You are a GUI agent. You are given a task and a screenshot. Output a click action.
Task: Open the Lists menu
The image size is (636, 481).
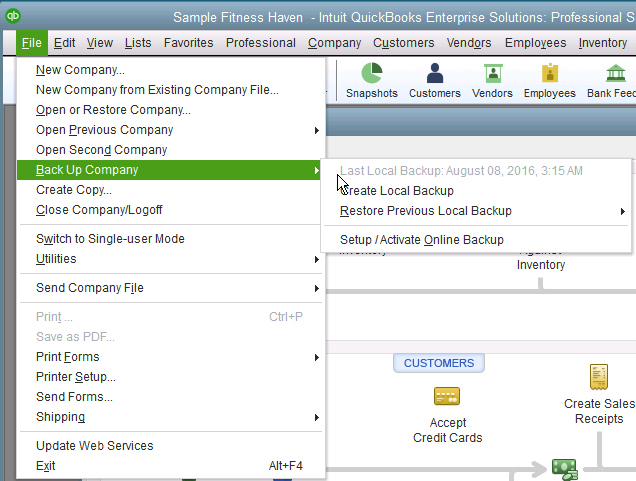tap(138, 43)
